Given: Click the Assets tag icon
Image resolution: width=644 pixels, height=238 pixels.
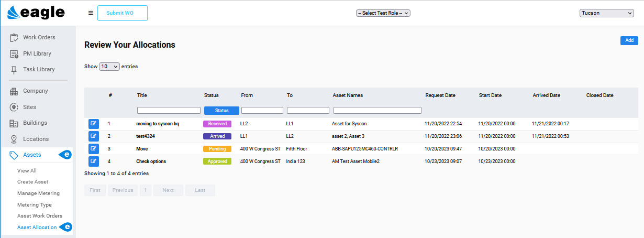Looking at the screenshot, I should [14, 155].
